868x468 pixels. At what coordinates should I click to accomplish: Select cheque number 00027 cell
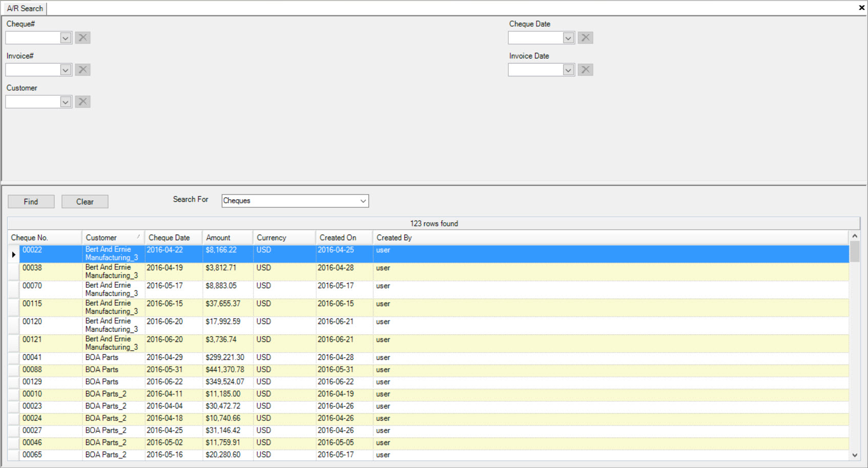51,431
